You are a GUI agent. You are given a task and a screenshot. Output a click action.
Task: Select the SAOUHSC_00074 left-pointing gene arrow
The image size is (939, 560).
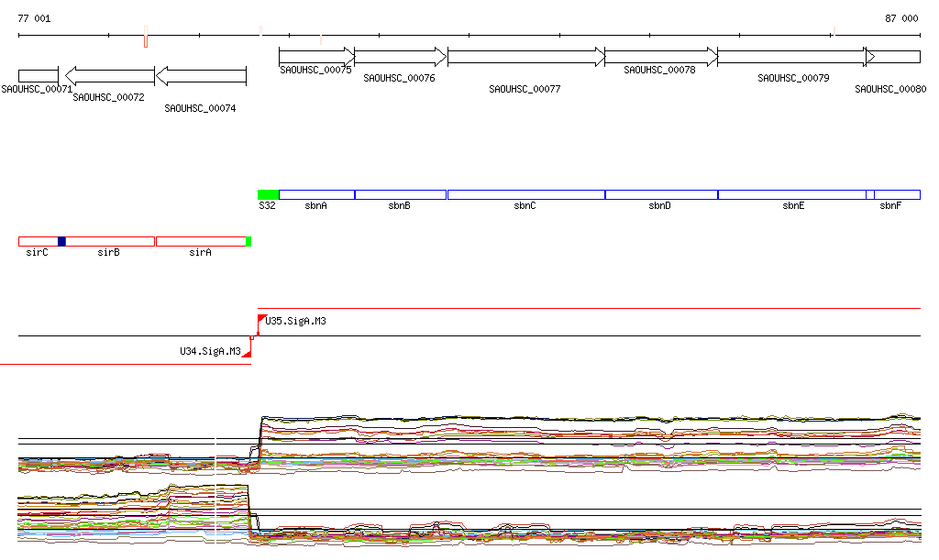coord(201,75)
